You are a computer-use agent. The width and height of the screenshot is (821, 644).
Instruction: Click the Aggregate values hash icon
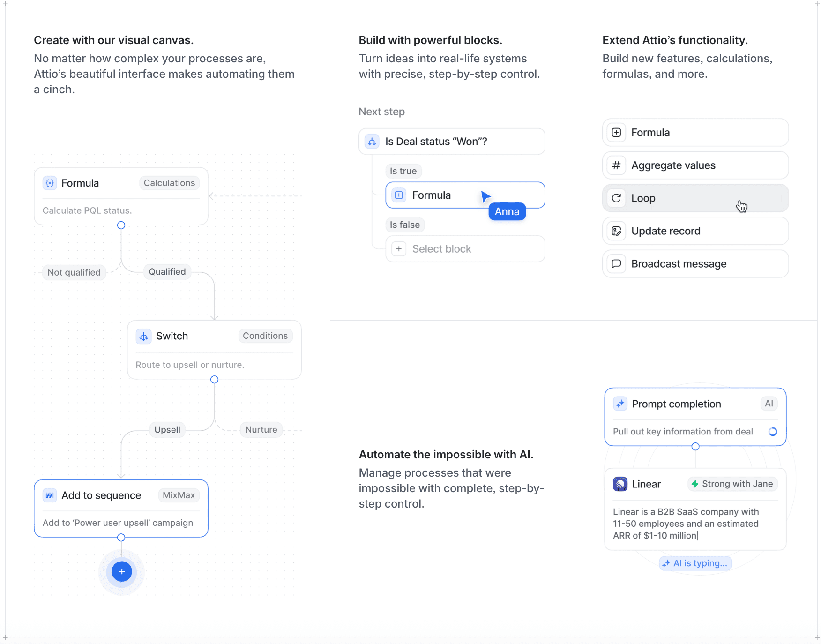click(x=616, y=165)
